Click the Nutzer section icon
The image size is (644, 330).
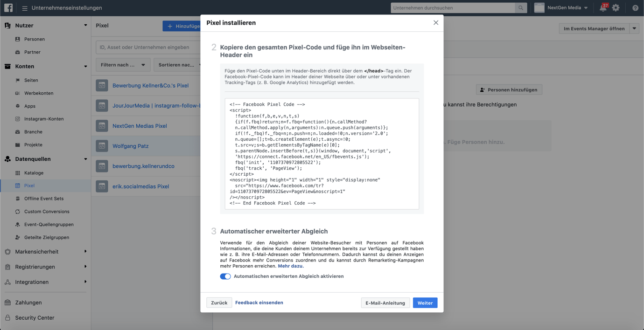coord(7,26)
